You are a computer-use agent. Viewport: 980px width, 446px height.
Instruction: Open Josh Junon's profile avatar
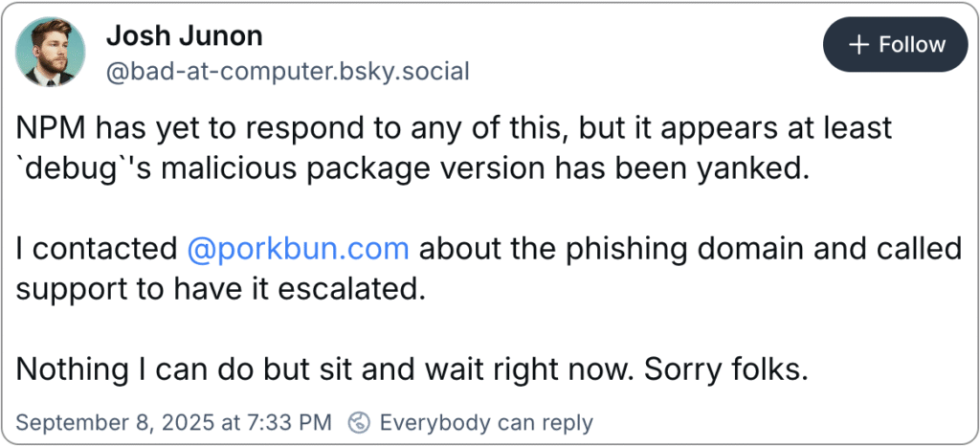click(52, 52)
